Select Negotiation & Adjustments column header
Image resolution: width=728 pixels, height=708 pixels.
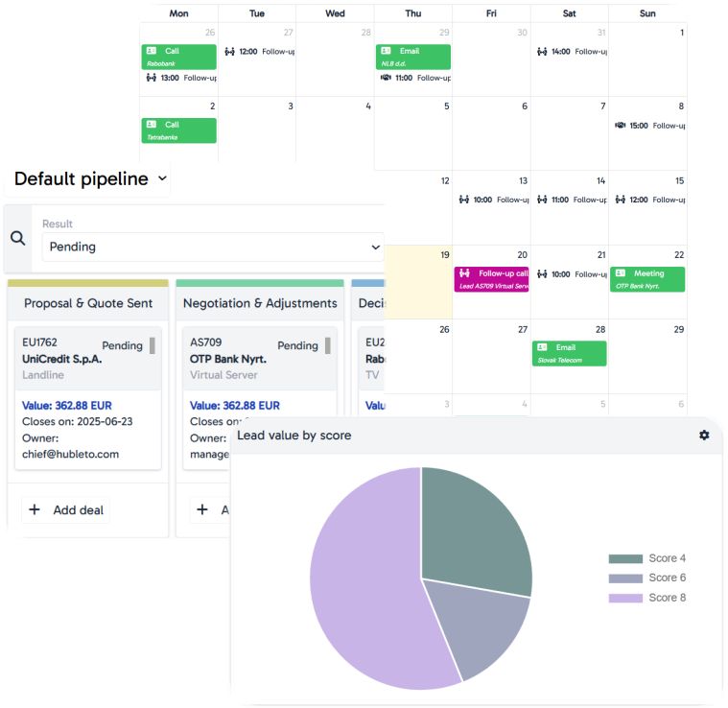click(x=259, y=303)
